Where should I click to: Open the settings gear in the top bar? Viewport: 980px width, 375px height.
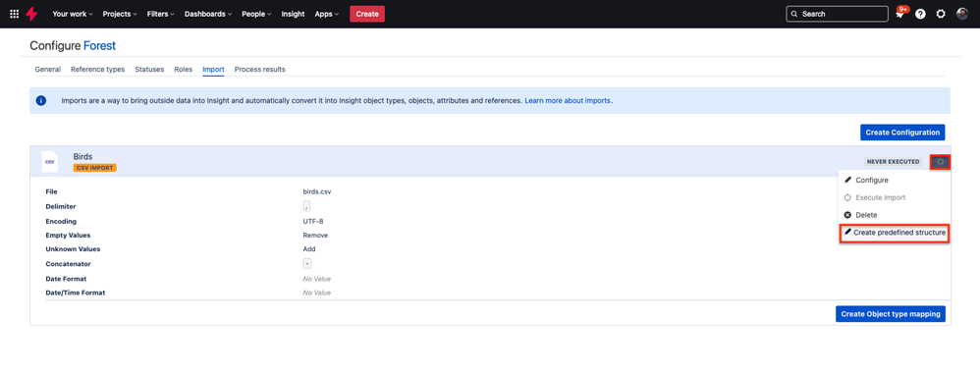tap(941, 14)
